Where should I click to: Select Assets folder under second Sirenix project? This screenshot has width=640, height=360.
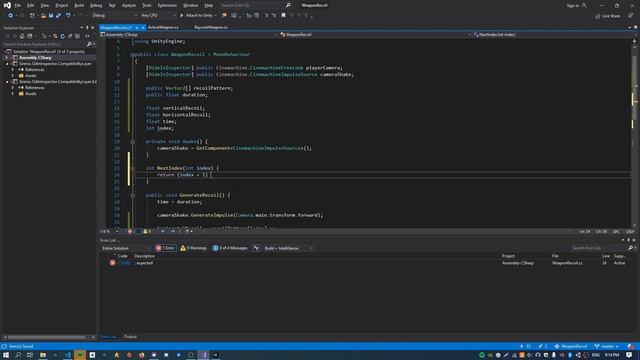coord(31,93)
